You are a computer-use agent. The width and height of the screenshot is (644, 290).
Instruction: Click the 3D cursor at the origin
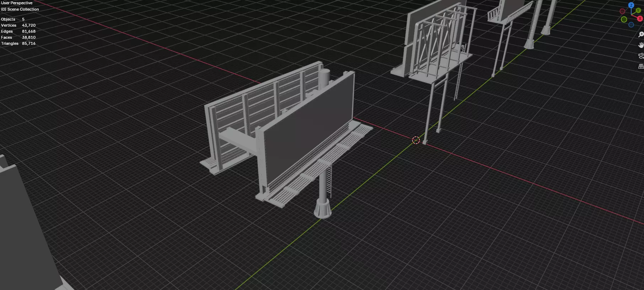point(416,140)
